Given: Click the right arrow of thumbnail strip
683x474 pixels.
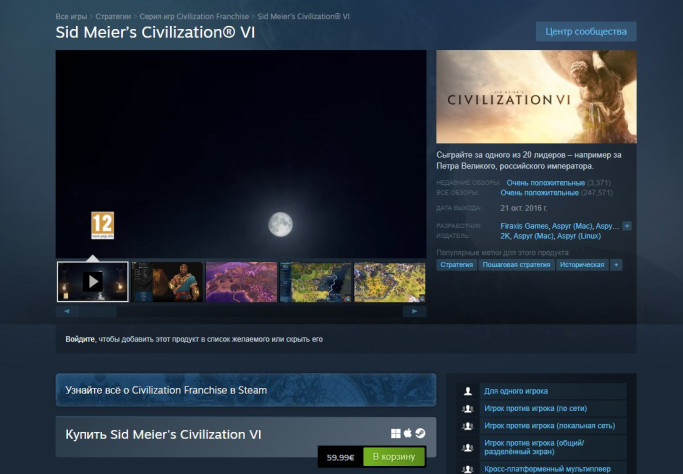Looking at the screenshot, I should click(x=415, y=311).
